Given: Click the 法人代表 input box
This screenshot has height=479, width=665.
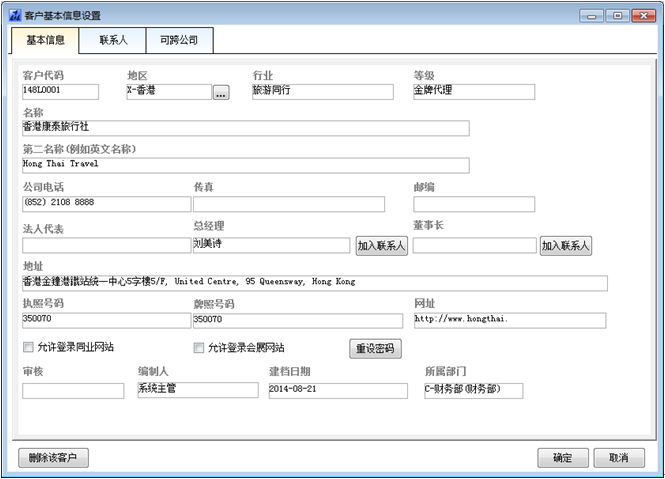Looking at the screenshot, I should [x=106, y=246].
